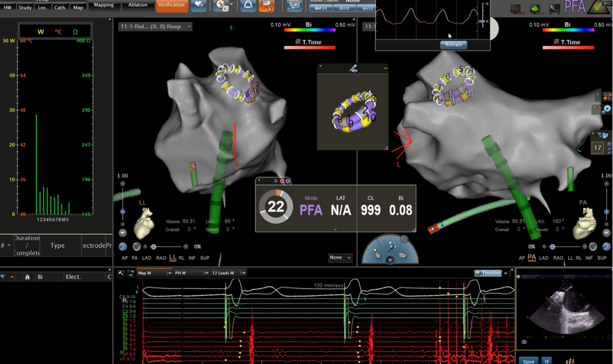Open the Verification tab
The image size is (613, 364).
[x=171, y=6]
